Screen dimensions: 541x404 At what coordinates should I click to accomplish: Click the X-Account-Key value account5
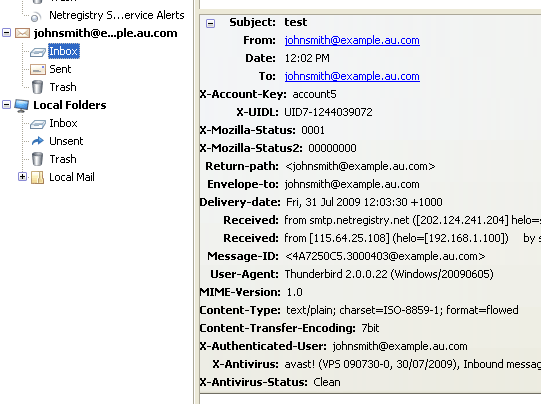[x=314, y=94]
